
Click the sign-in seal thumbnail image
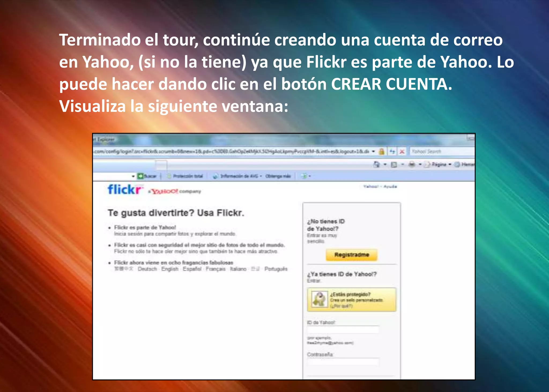pyautogui.click(x=319, y=299)
